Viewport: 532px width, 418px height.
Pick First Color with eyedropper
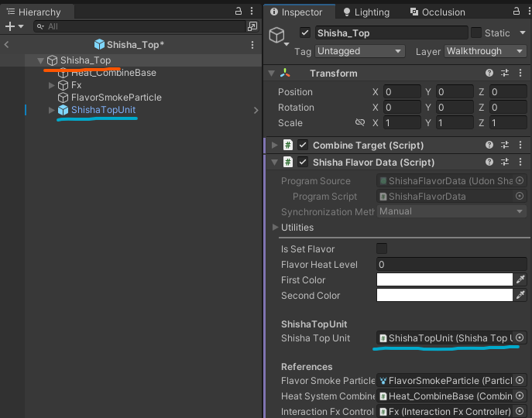(x=520, y=279)
